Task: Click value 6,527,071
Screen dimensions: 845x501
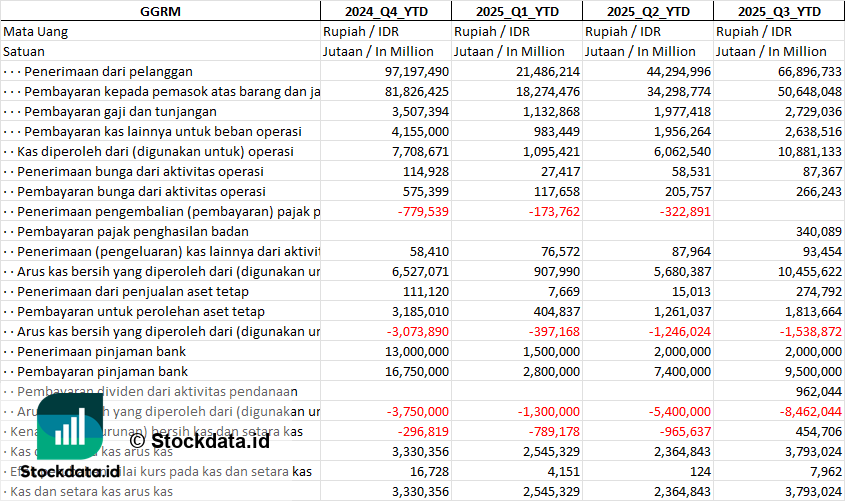Action: click(420, 271)
